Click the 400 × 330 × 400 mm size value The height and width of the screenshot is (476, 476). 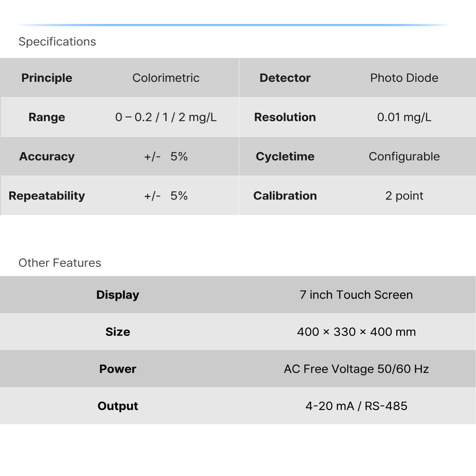pos(356,332)
